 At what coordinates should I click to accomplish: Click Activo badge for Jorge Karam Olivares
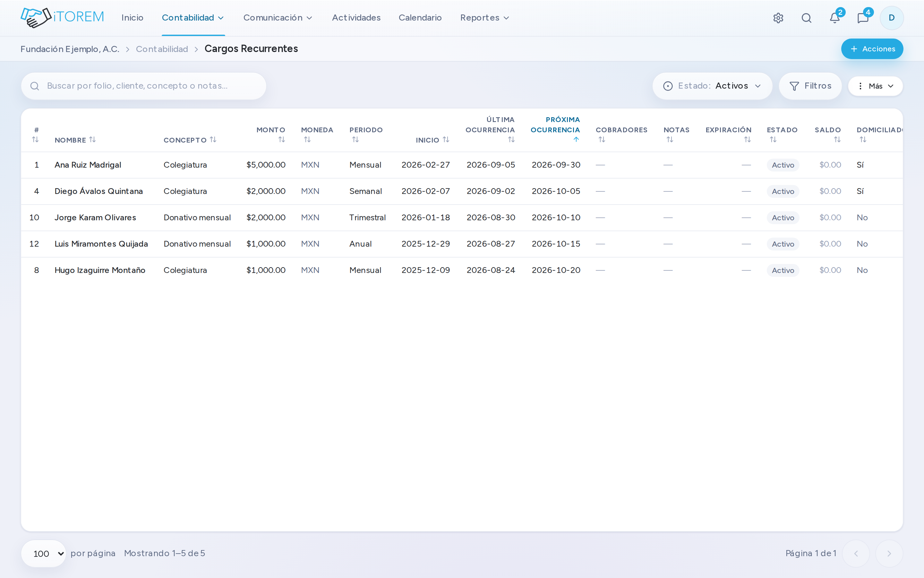click(x=783, y=218)
